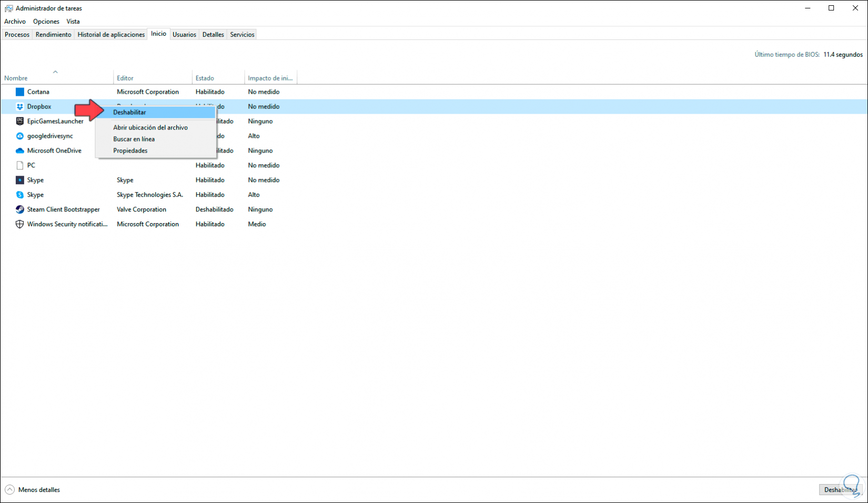Viewport: 868px width, 503px height.
Task: Click the Estado column header
Action: coord(204,77)
